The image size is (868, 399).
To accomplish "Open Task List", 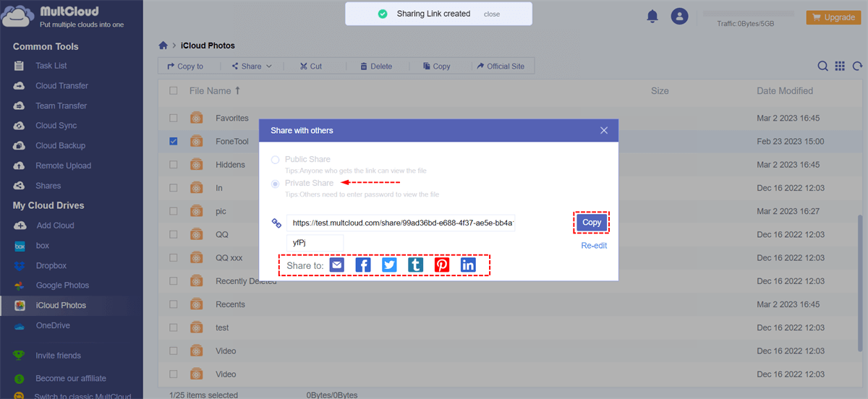I will (51, 66).
